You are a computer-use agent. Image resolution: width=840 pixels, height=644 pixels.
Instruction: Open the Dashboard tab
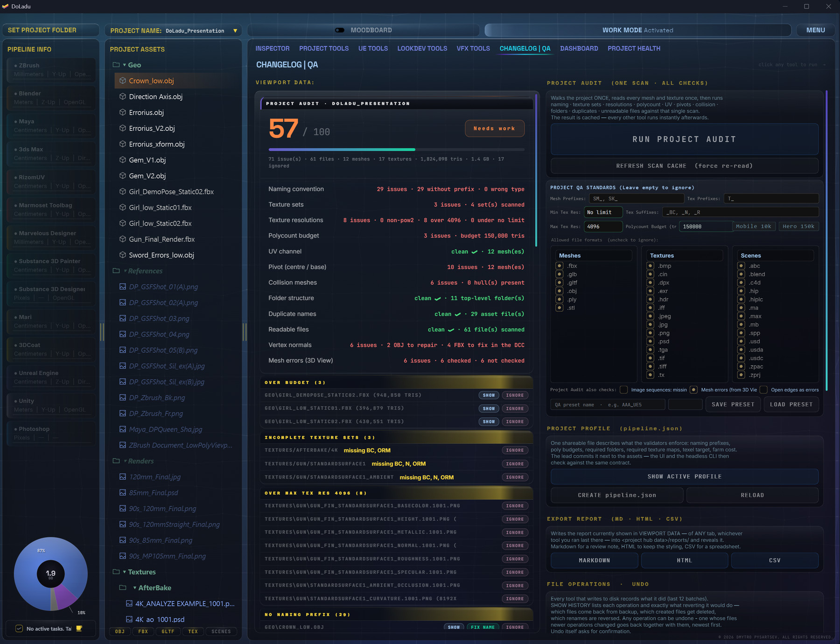tap(579, 49)
